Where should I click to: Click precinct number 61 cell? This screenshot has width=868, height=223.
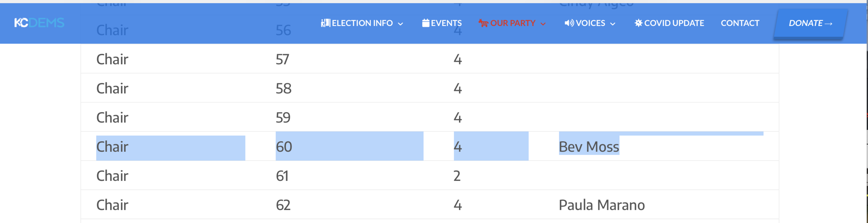(x=282, y=176)
